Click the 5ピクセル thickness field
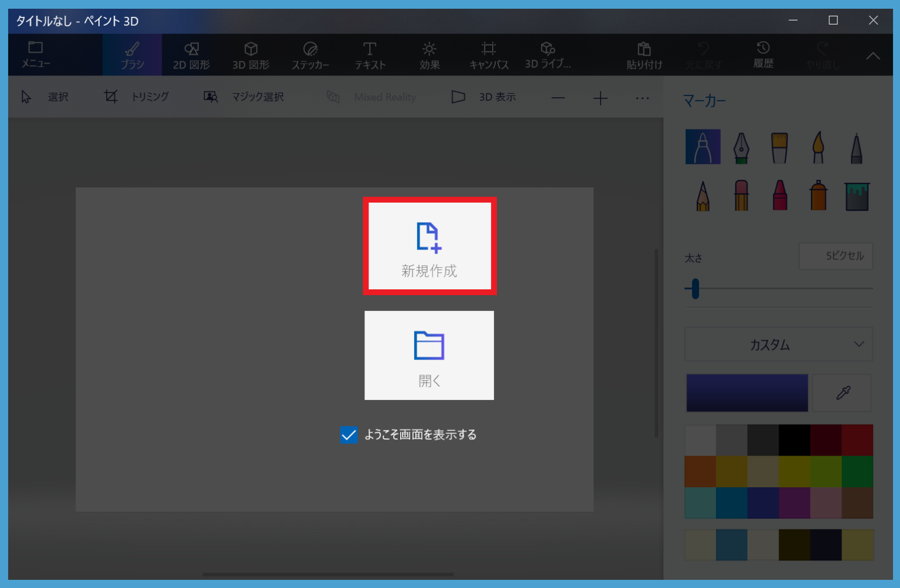This screenshot has height=588, width=900. pyautogui.click(x=836, y=256)
